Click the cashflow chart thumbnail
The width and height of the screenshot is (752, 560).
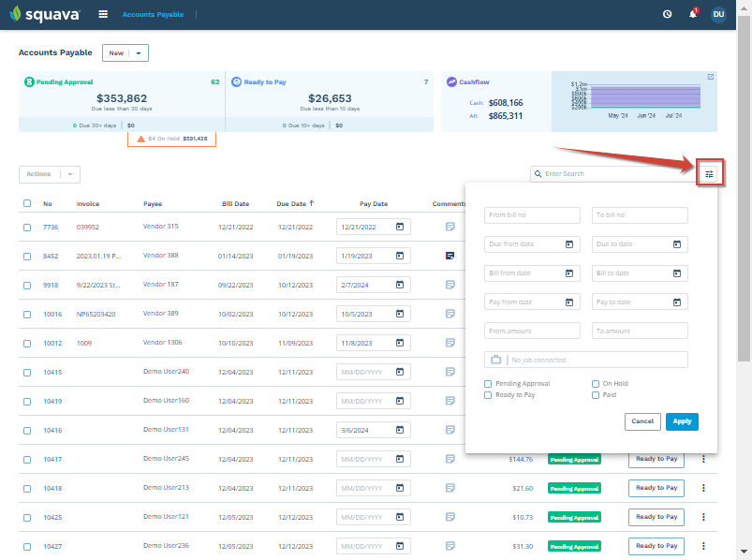coord(635,102)
